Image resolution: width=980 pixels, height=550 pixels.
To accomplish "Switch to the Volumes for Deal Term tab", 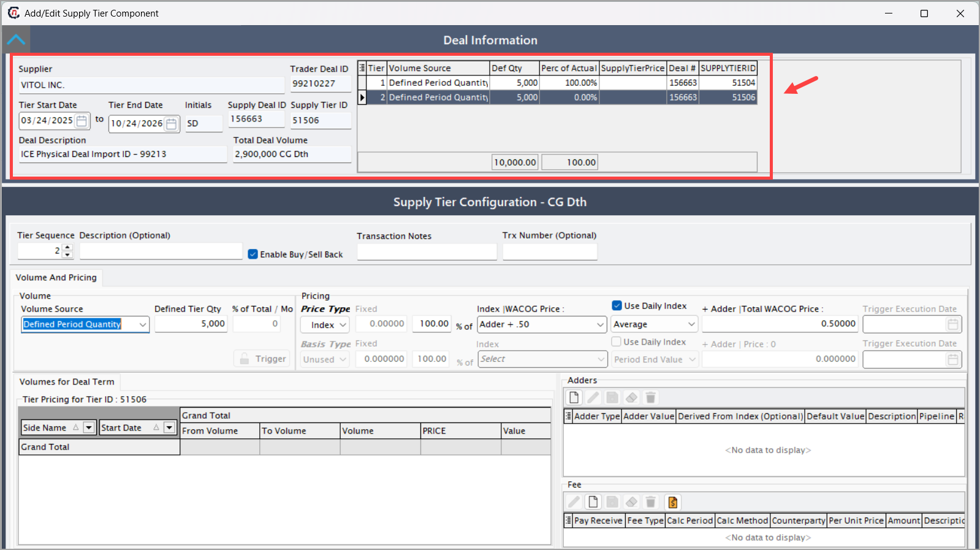I will click(x=67, y=382).
